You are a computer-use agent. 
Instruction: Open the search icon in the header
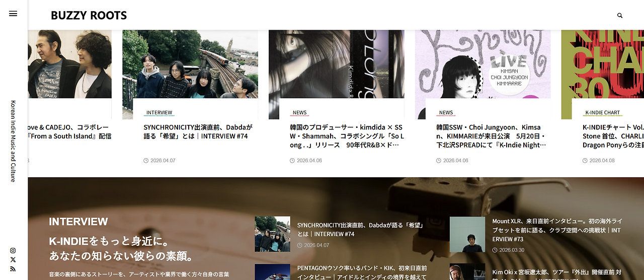click(x=620, y=16)
